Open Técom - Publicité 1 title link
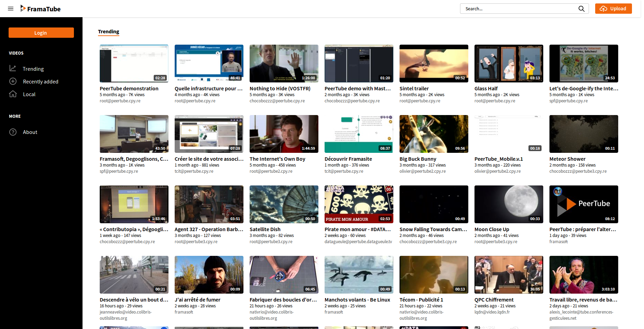Screen dimensions: 644x329 (421, 300)
